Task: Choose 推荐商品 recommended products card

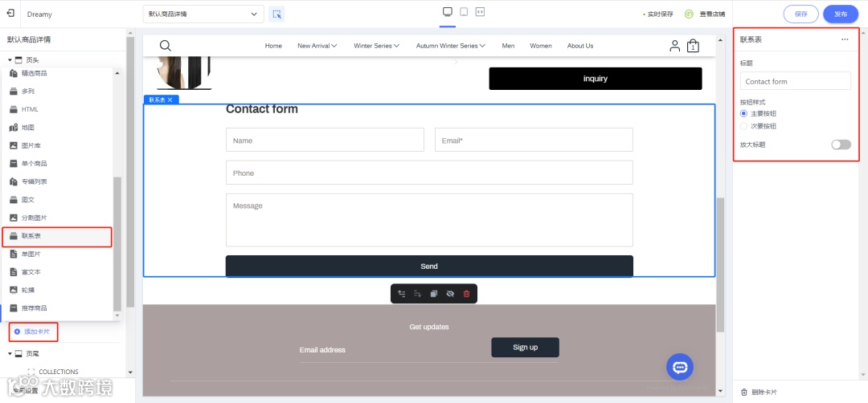Action: pyautogui.click(x=58, y=308)
